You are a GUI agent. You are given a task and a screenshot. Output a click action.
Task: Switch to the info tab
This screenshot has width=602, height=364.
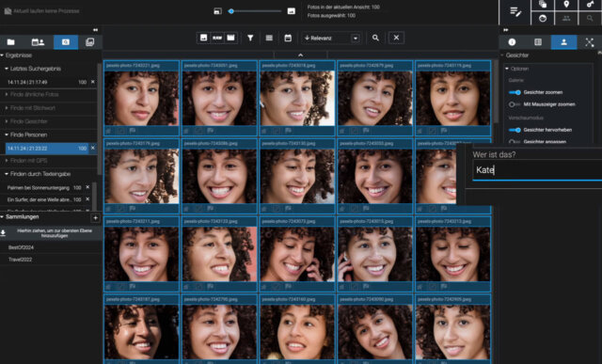click(512, 42)
